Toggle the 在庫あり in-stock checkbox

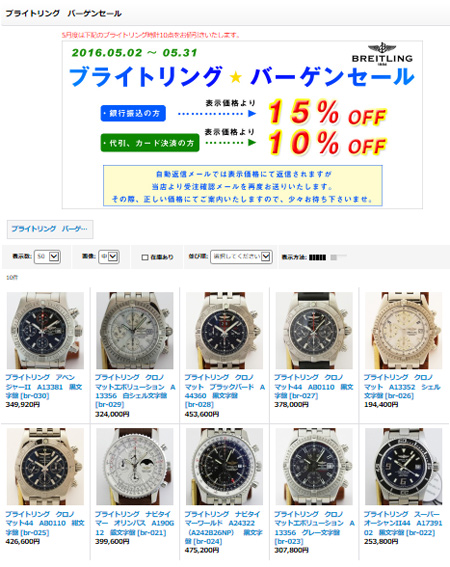[145, 257]
